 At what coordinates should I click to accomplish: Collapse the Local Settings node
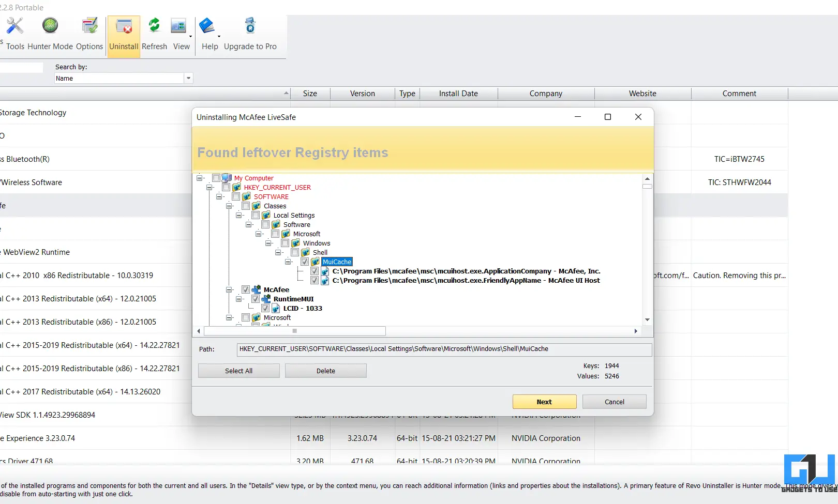click(238, 215)
